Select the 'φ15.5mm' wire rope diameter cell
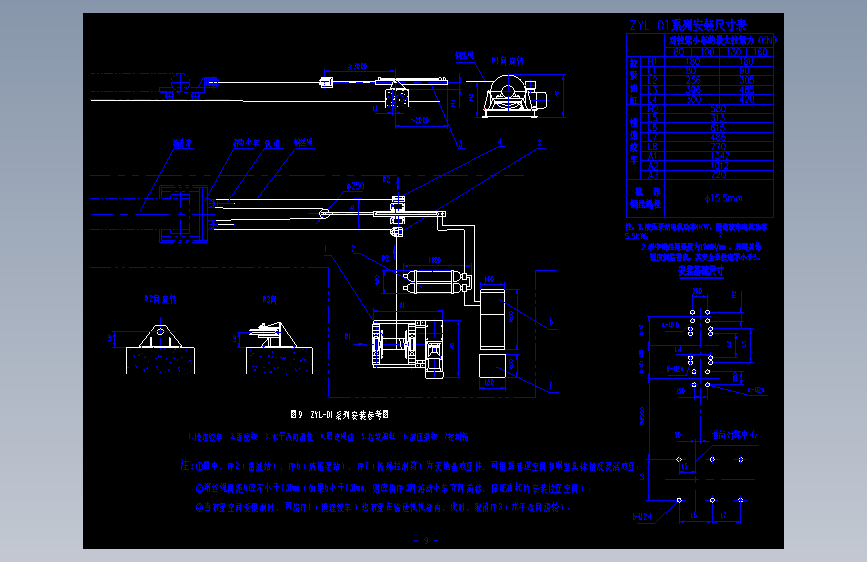This screenshot has width=867, height=562. point(723,198)
